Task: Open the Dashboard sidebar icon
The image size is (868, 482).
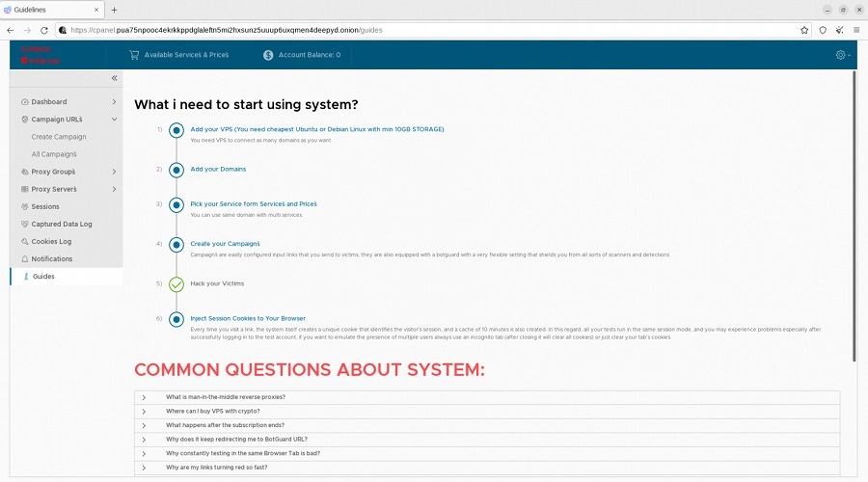Action: pyautogui.click(x=24, y=102)
